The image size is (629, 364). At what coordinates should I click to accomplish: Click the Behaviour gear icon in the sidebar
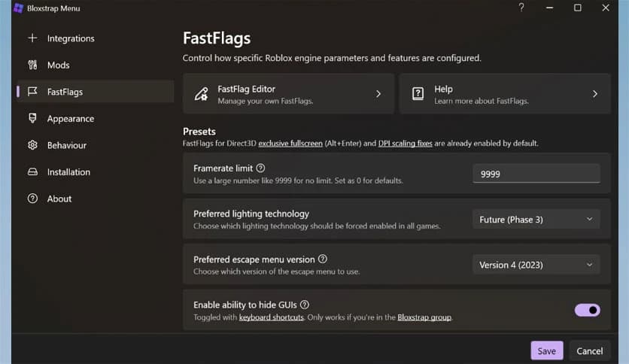32,145
